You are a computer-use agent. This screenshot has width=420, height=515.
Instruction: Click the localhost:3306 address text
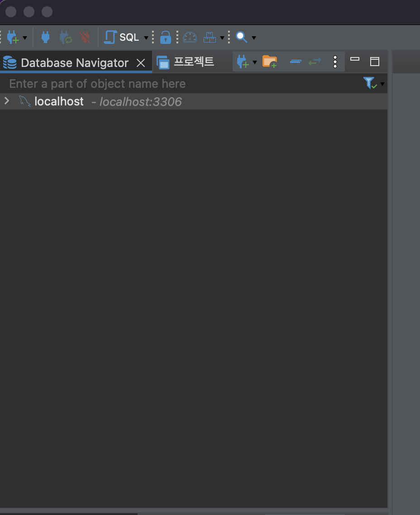(x=141, y=102)
